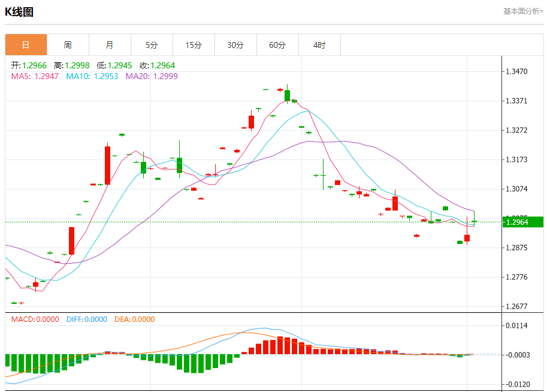547x392 pixels.
Task: Click the MA5 indicator label
Action: pos(35,76)
